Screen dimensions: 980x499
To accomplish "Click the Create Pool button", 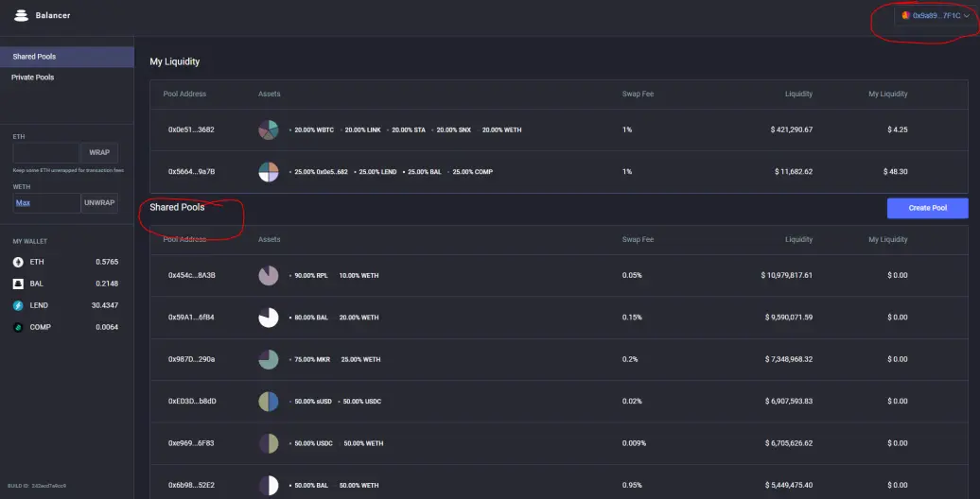I will coord(927,208).
